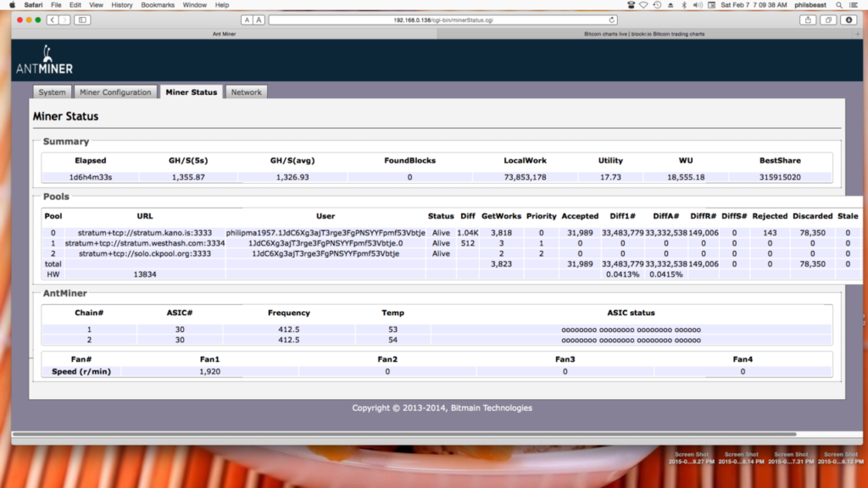Open the Help menu
The image size is (868, 488).
pos(222,5)
